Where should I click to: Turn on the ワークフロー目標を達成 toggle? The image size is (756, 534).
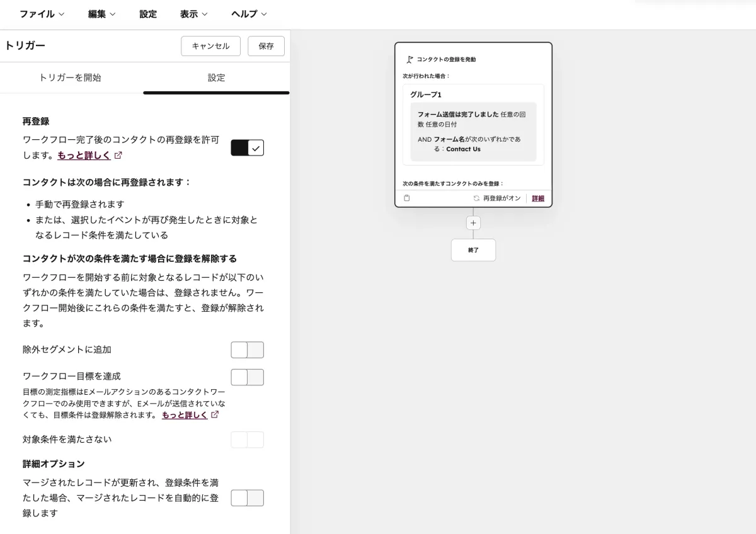(x=247, y=377)
